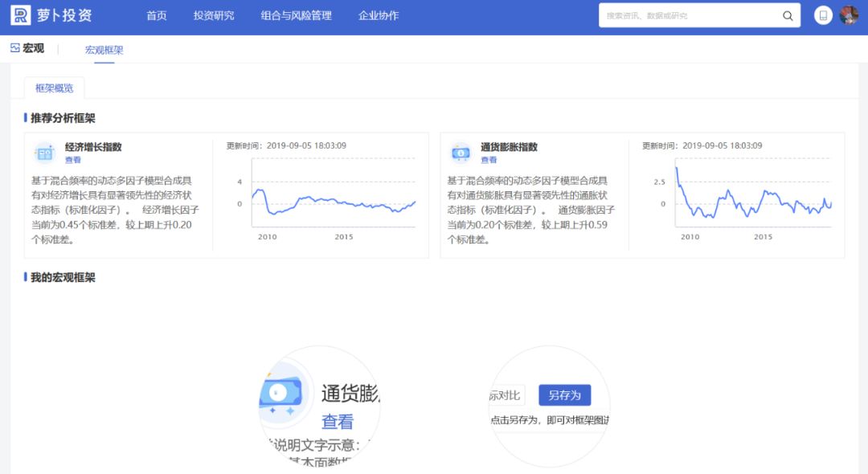The width and height of the screenshot is (868, 474).
Task: Expand the 组合与风险管理 menu
Action: (x=296, y=15)
